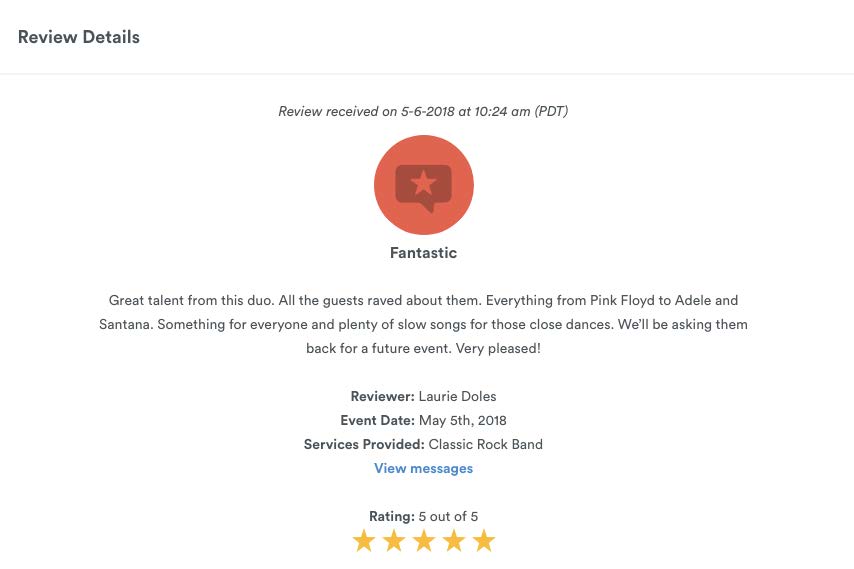Click the first gold rating star
This screenshot has width=854, height=569.
364,541
